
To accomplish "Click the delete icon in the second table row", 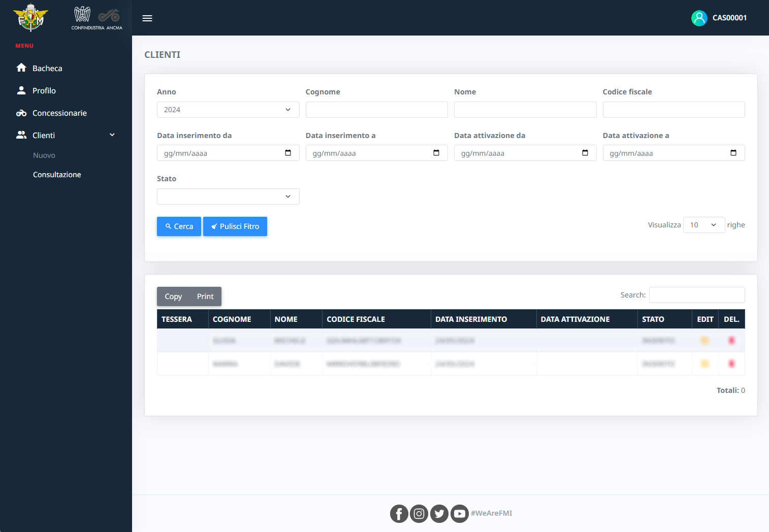I will click(x=731, y=363).
